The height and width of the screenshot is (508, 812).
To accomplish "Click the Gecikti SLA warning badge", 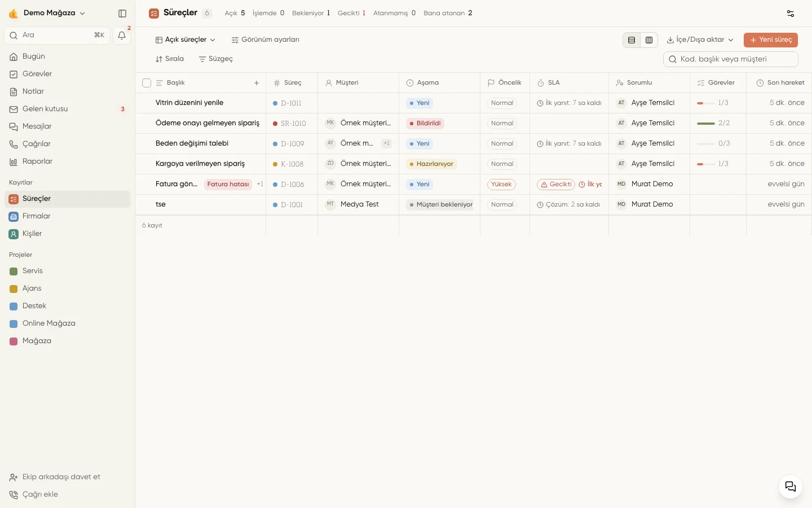I will [556, 185].
